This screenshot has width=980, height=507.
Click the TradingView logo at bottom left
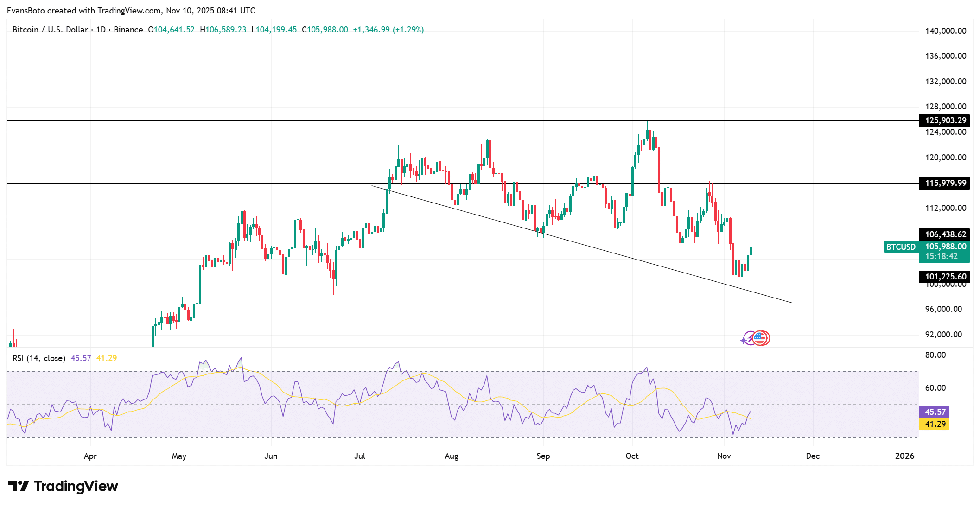coord(63,486)
